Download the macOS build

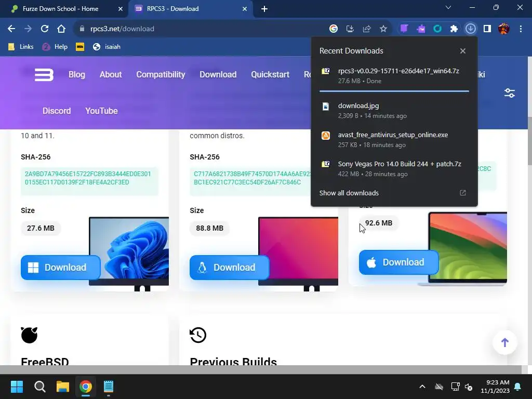coord(398,262)
